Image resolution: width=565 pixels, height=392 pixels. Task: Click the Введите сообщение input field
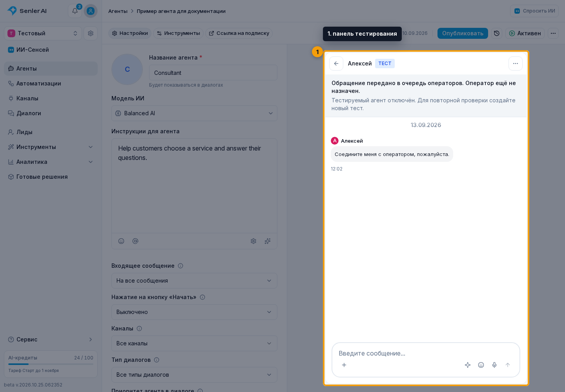426,353
